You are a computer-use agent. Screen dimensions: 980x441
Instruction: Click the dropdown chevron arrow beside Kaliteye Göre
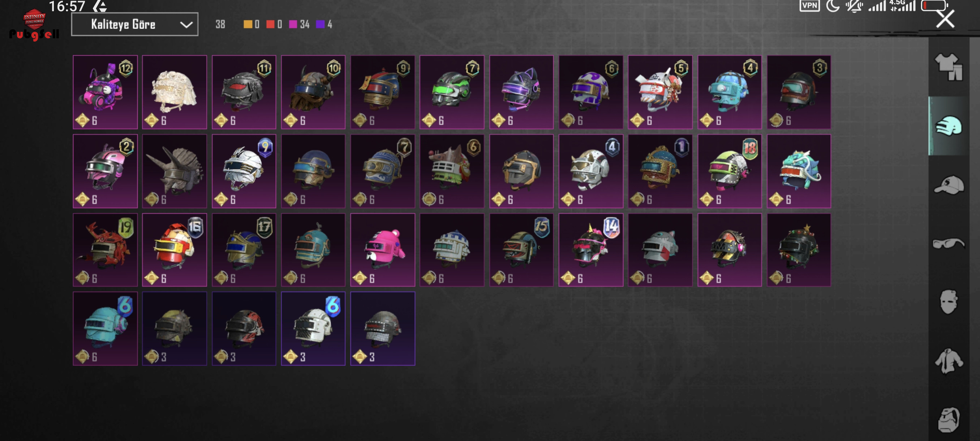pos(186,25)
